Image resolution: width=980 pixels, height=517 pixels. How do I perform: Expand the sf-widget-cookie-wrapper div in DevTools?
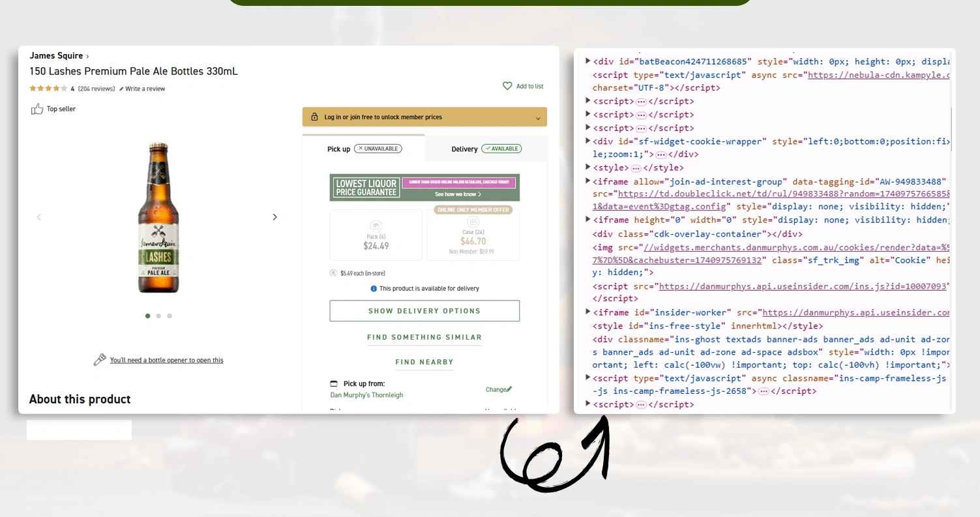click(587, 141)
